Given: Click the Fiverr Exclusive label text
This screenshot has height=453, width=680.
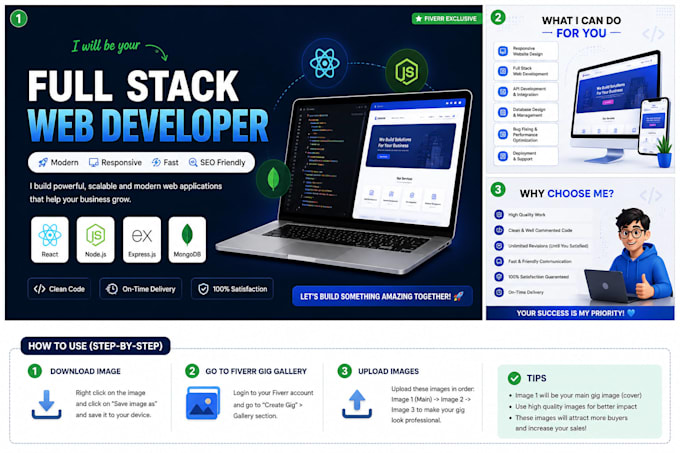Looking at the screenshot, I should click(450, 19).
